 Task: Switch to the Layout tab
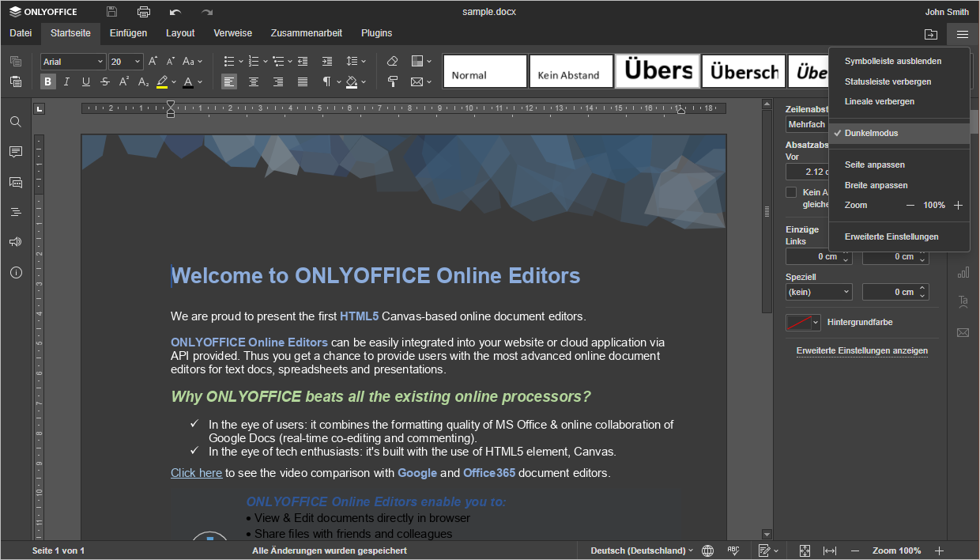point(180,33)
